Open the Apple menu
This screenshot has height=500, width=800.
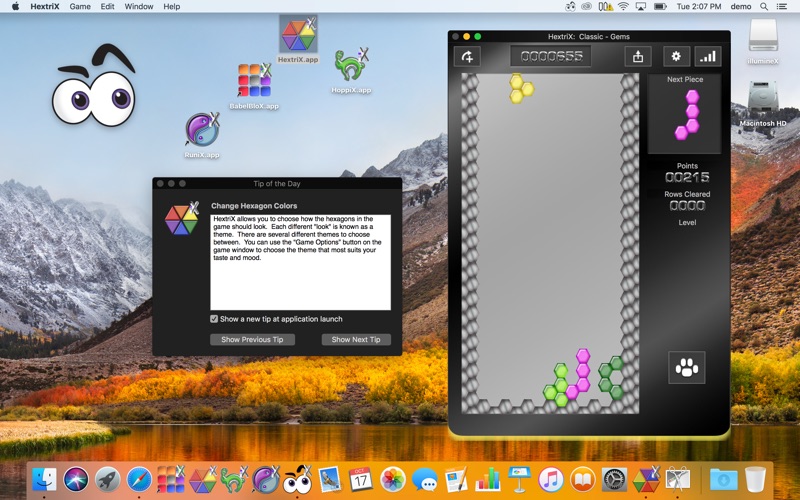[x=15, y=6]
